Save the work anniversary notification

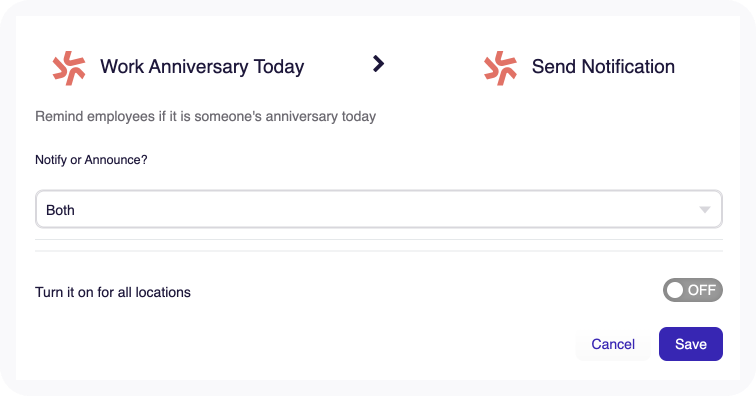tap(691, 344)
